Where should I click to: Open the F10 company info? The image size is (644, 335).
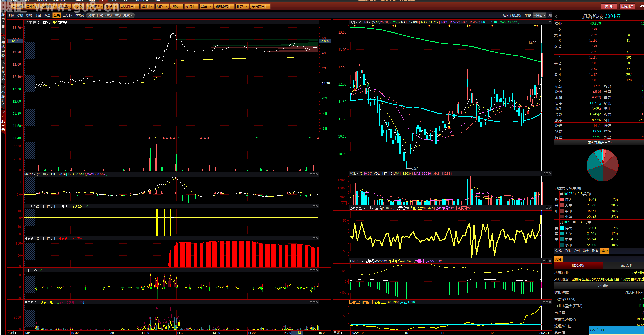(11, 15)
